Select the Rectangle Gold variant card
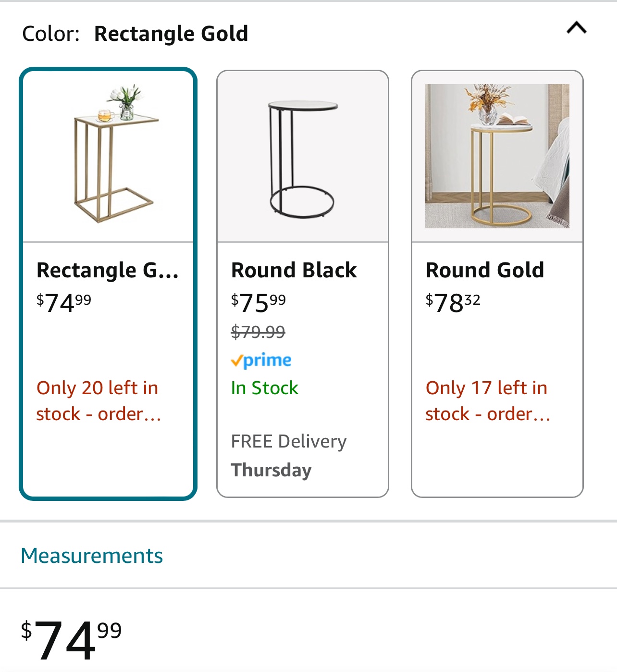This screenshot has width=617, height=672. [x=109, y=284]
